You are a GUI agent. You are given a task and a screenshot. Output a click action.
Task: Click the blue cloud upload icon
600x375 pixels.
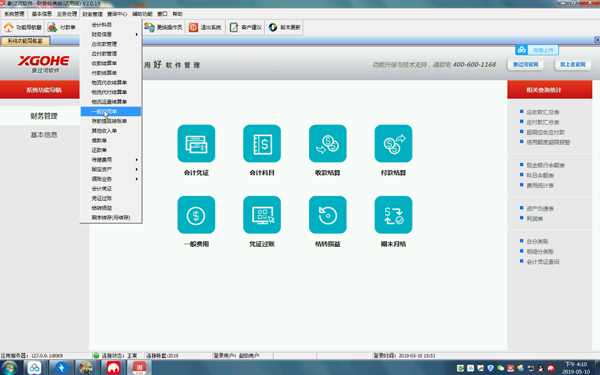pyautogui.click(x=521, y=50)
